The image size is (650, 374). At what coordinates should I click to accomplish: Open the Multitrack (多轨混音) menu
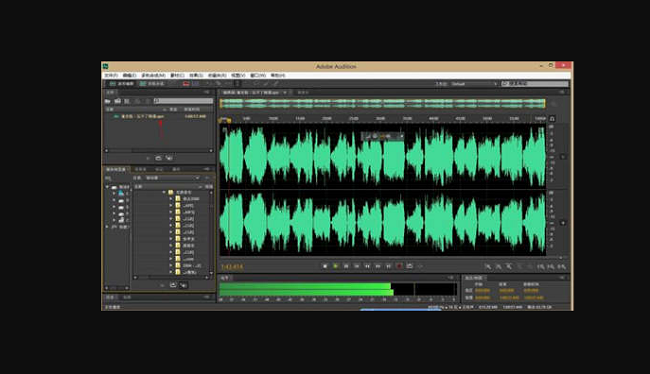[x=153, y=75]
